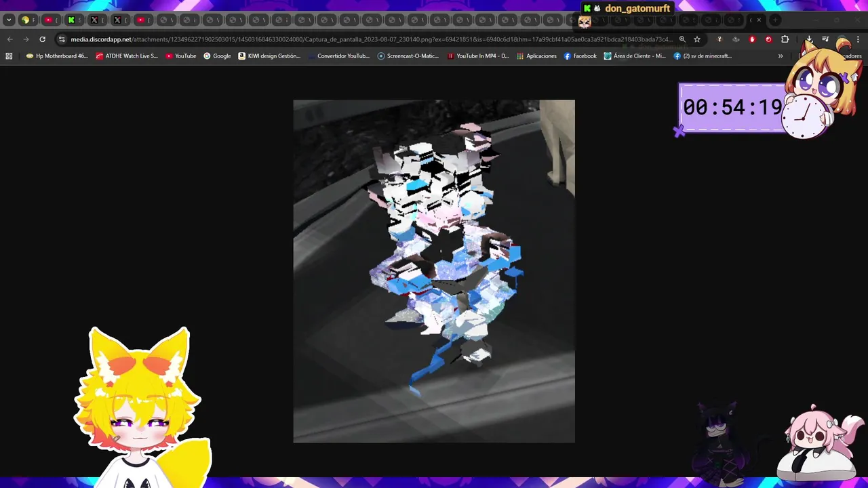This screenshot has width=868, height=488.
Task: Open the Facebook bookmark
Action: 580,56
